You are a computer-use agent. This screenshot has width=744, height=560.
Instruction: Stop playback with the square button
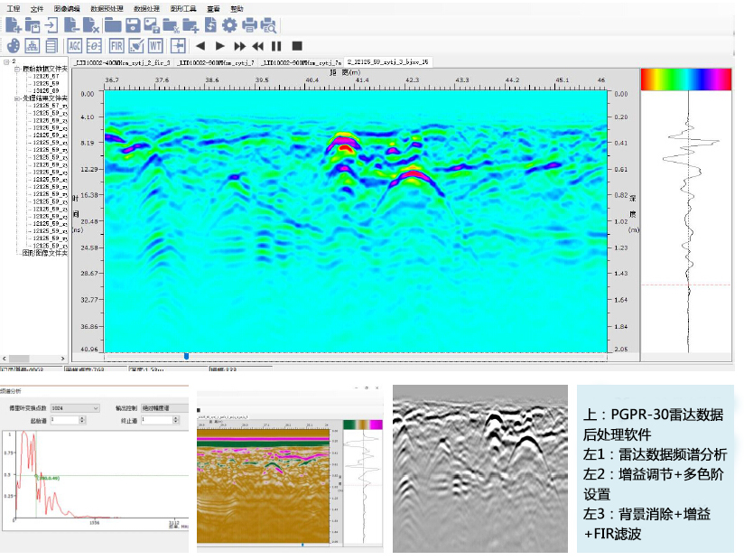tap(297, 45)
